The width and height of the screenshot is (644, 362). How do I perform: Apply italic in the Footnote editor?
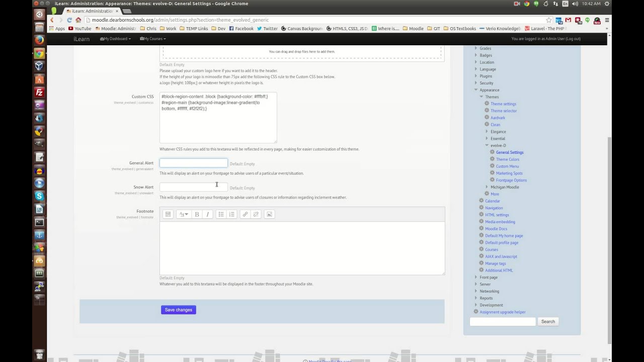(207, 214)
